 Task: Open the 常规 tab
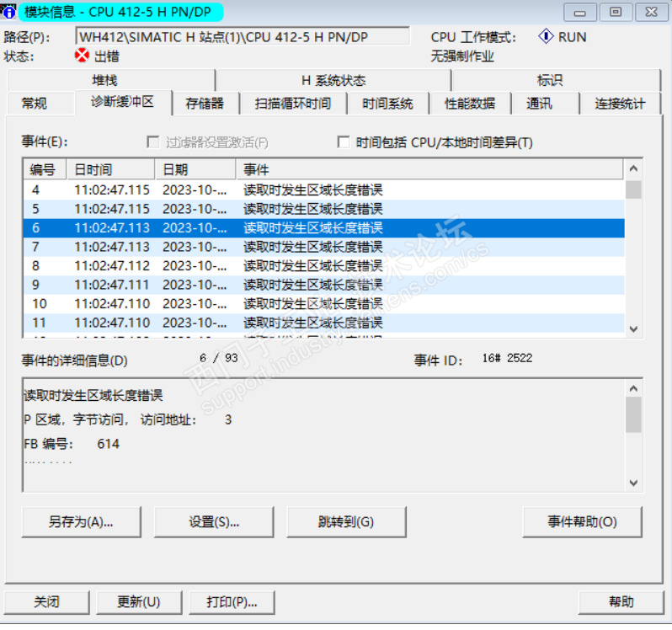pos(40,104)
